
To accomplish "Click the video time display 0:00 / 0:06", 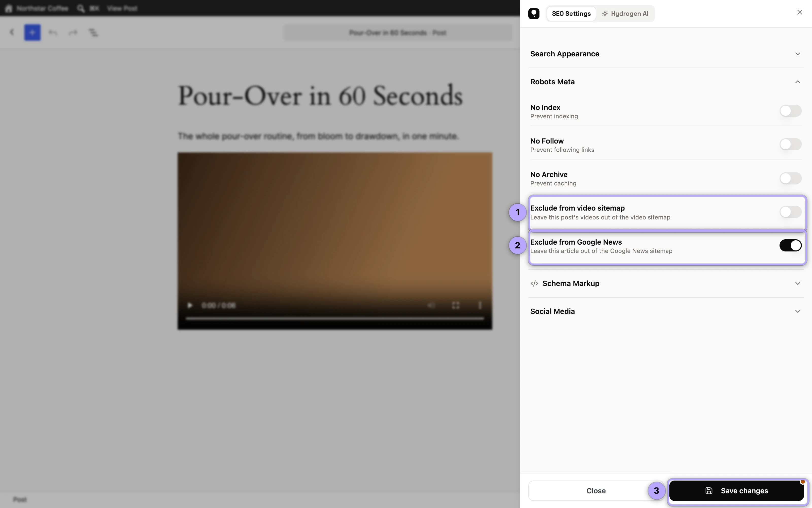I will [218, 305].
